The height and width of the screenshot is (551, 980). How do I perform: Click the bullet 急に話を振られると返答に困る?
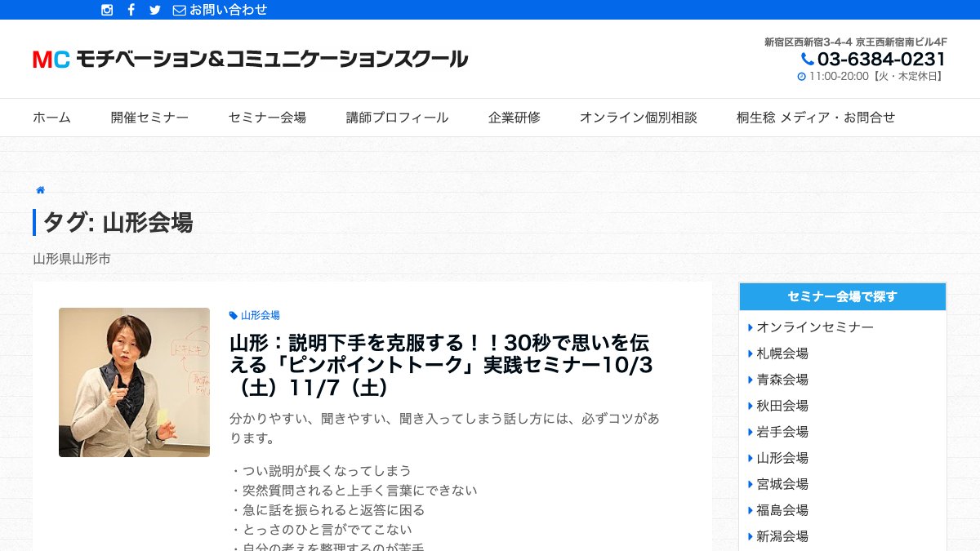(x=327, y=510)
